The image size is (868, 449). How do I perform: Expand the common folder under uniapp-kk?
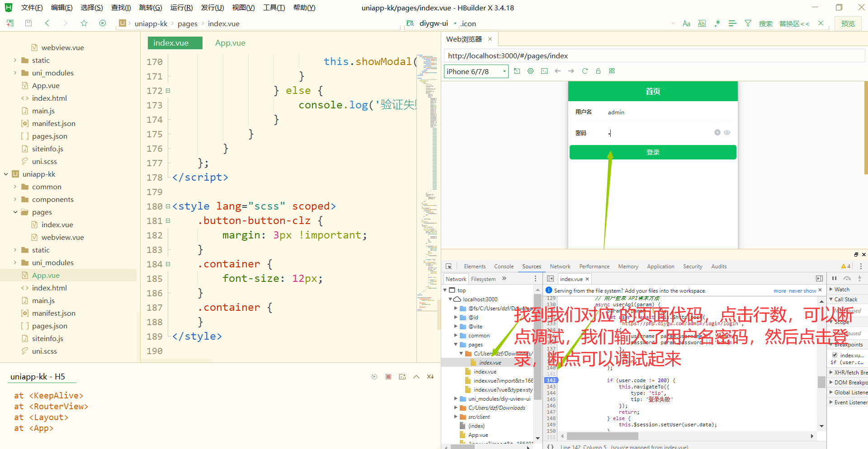[15, 187]
